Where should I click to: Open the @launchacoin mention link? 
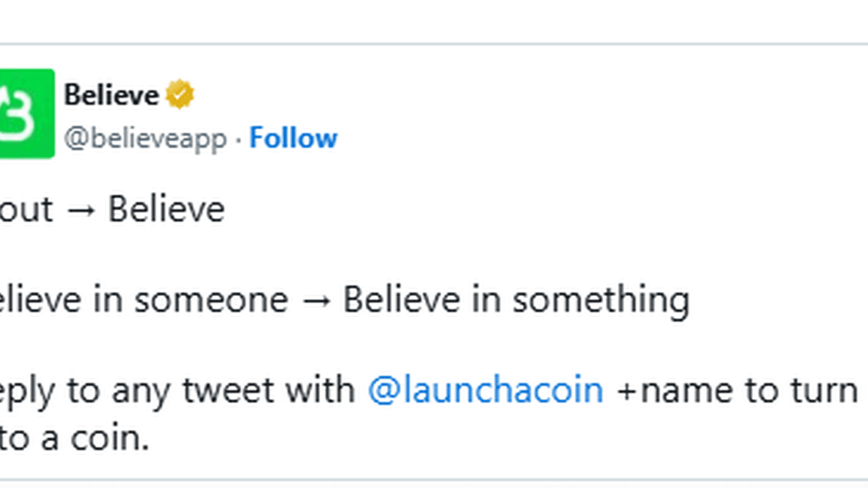(x=486, y=390)
